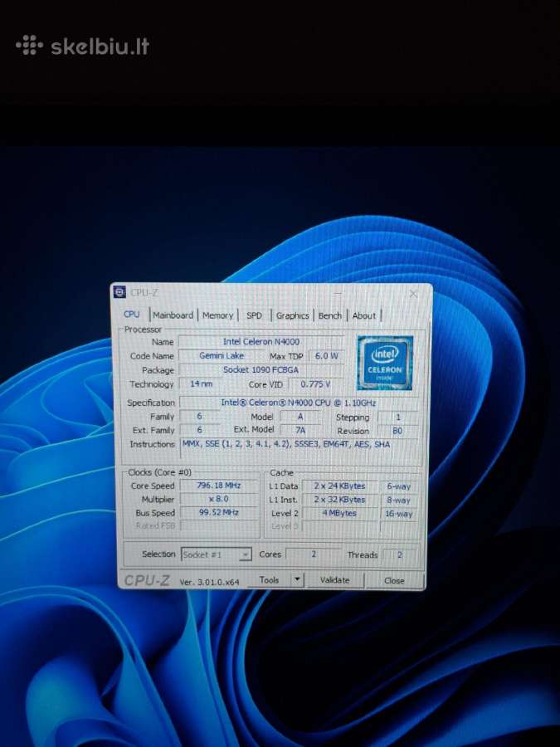Click the L1 Data value 2 x 24 KBytes
This screenshot has width=560, height=747.
(339, 486)
